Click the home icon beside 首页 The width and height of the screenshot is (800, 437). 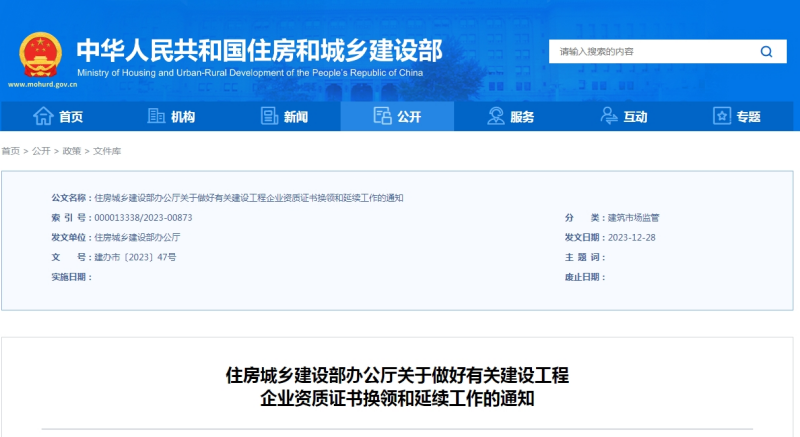[x=43, y=117]
